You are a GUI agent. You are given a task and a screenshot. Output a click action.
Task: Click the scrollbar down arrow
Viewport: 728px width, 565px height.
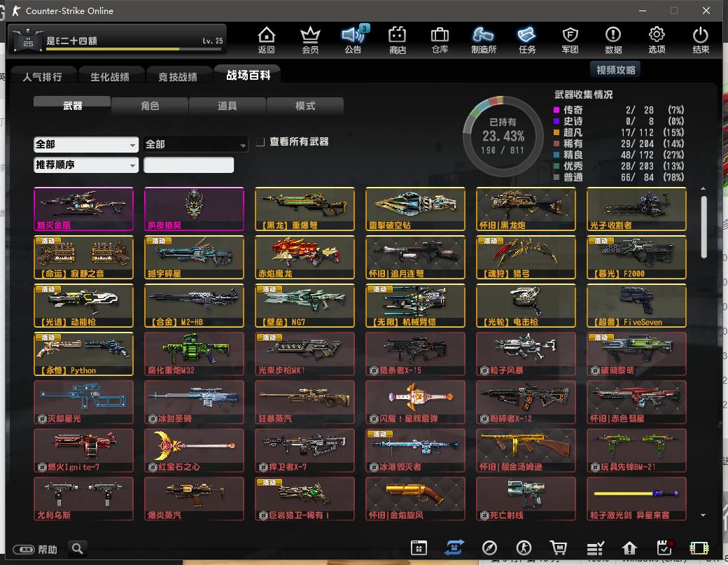[x=703, y=515]
